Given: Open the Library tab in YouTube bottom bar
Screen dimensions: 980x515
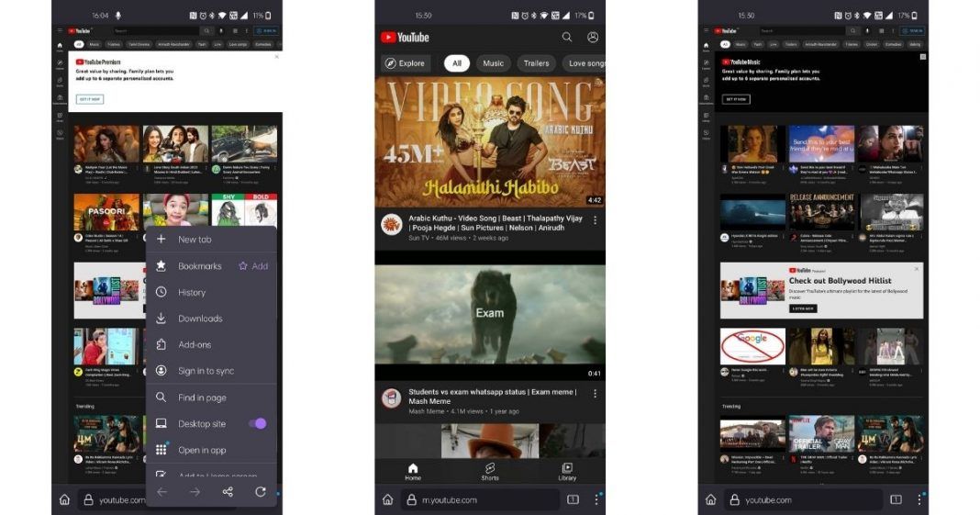Looking at the screenshot, I should coord(567,472).
